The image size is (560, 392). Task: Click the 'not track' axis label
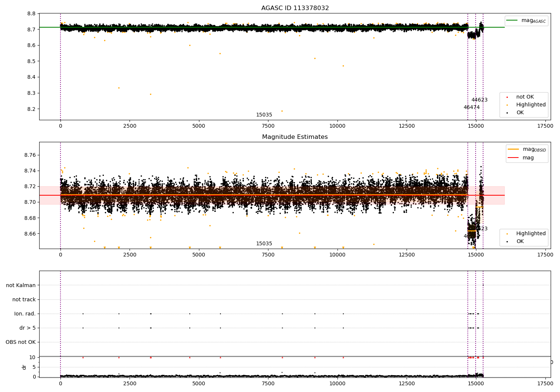coord(24,300)
